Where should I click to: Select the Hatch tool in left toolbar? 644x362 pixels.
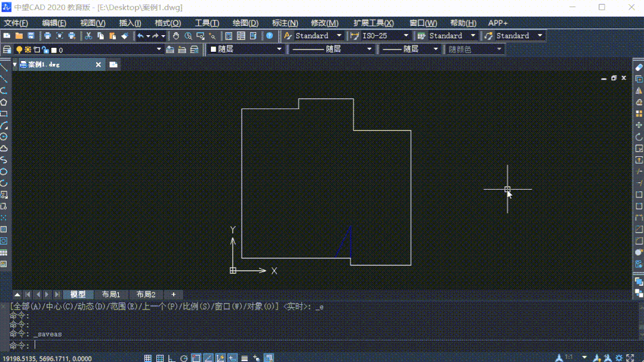4,230
